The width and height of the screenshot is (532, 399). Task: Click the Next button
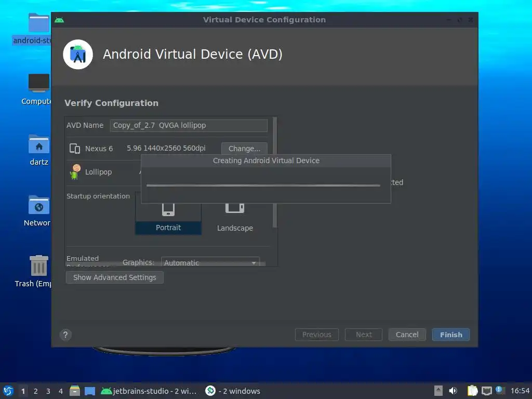[x=364, y=335]
